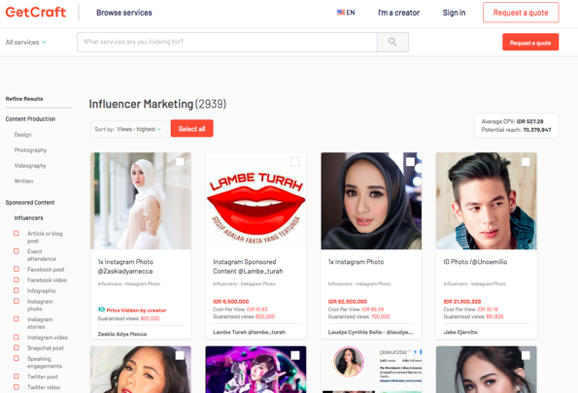Open the Sort by Views - highest dropdown
Viewport: 578px width, 393px height.
coord(128,129)
